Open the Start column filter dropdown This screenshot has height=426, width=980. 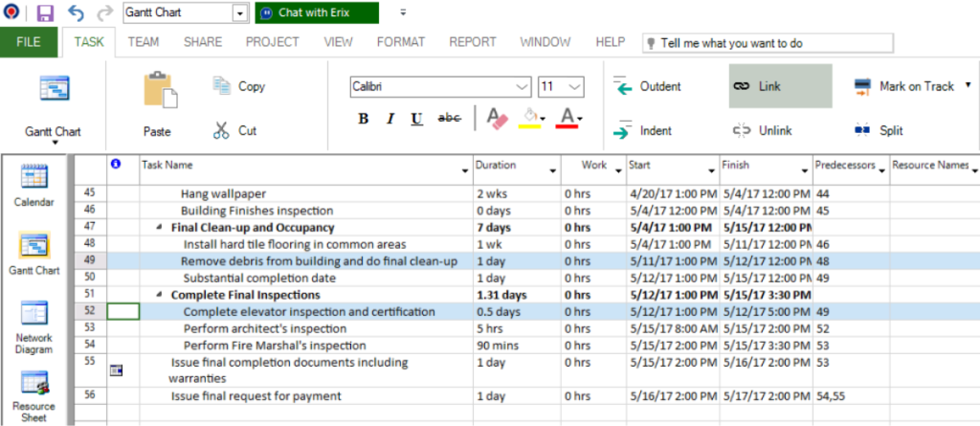click(x=712, y=170)
